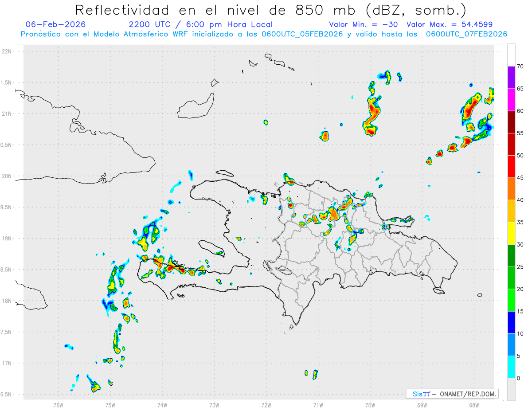Click the colorbar value '5'
This screenshot has height=411, width=532.
519,356
